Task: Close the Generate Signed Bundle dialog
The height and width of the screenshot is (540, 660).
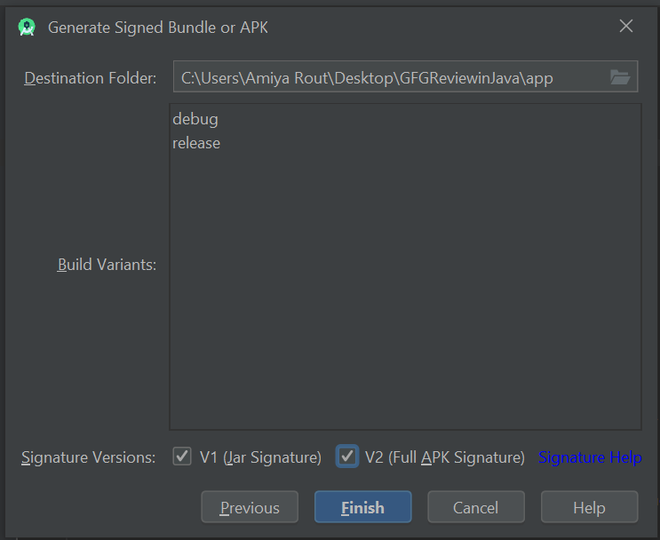Action: pos(626,27)
